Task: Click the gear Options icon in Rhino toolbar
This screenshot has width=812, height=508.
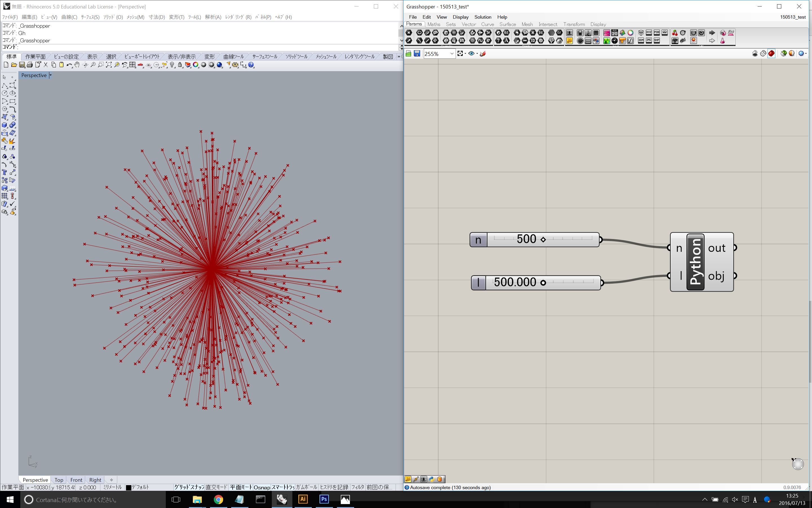Action: (x=235, y=65)
